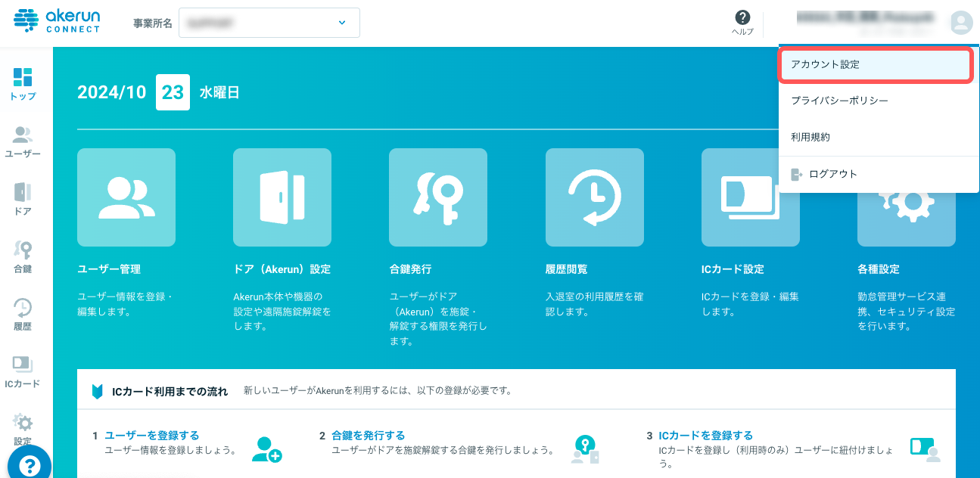
Task: Click the card-and-user icon in step 3
Action: pos(925,449)
